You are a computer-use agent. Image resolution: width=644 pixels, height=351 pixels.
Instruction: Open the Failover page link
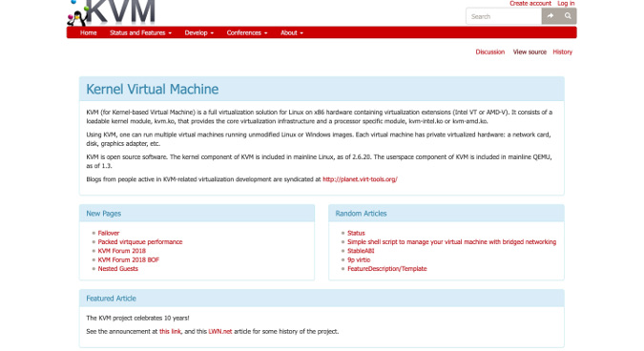point(109,233)
